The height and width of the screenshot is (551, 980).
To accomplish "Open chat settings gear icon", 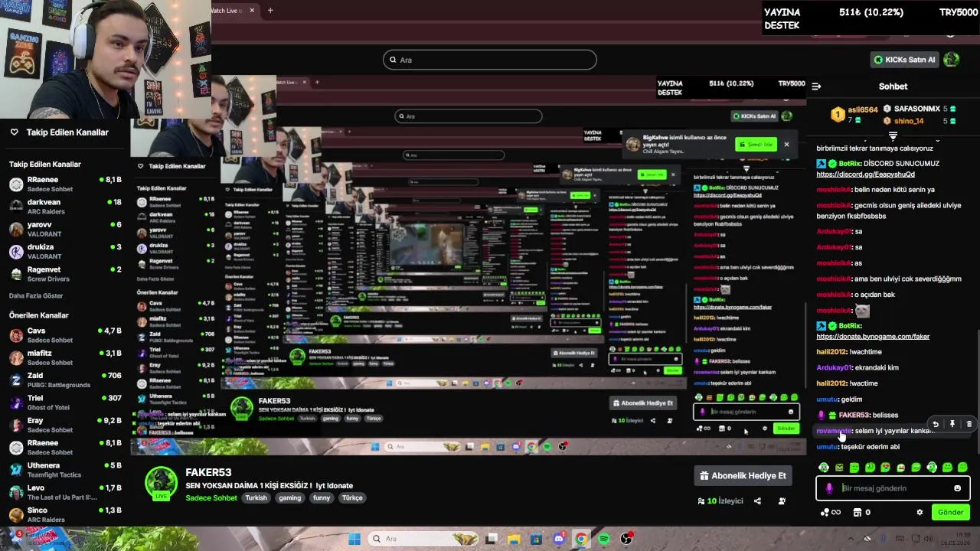I will [x=920, y=513].
